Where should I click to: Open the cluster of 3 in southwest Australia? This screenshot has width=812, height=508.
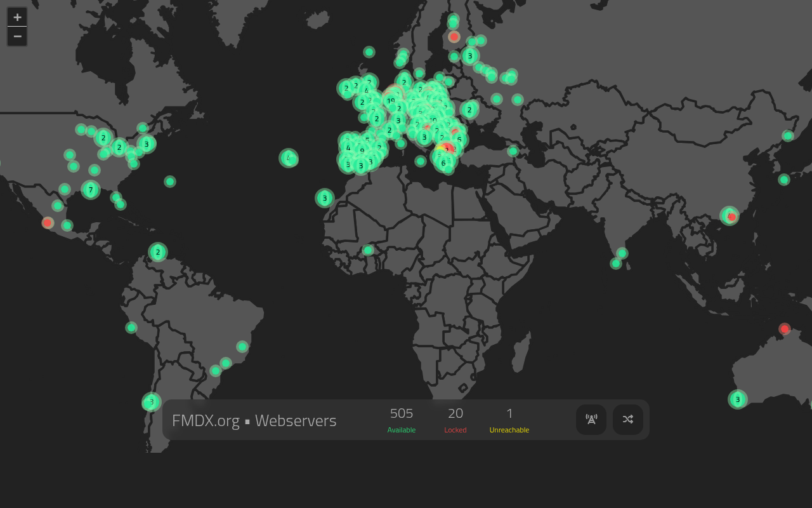click(x=737, y=399)
